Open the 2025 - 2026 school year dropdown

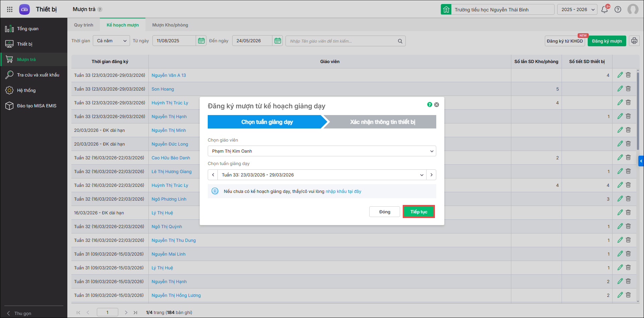pos(577,9)
